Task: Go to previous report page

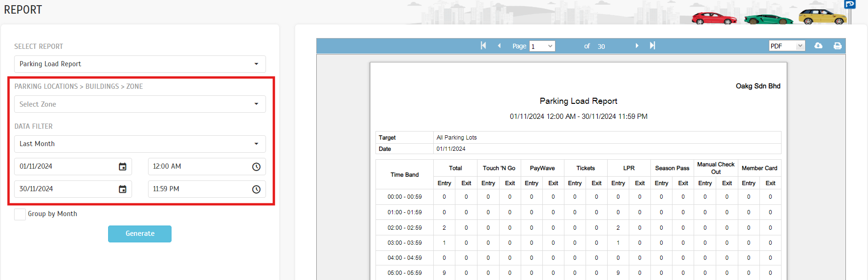Action: (499, 46)
